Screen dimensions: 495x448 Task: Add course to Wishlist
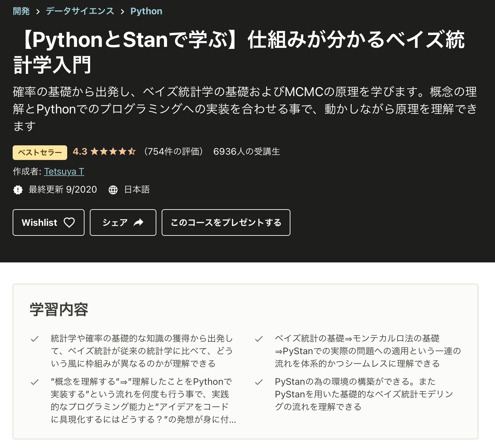coord(49,223)
